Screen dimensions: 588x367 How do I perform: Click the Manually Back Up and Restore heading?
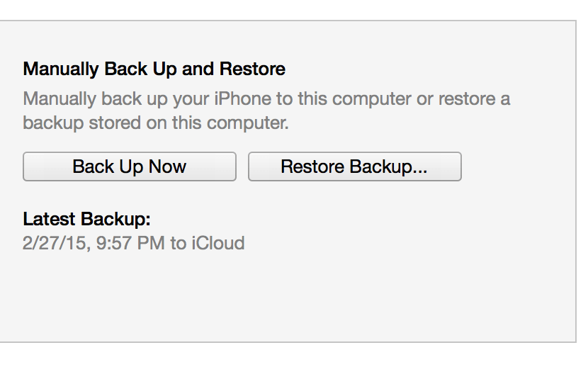[154, 69]
